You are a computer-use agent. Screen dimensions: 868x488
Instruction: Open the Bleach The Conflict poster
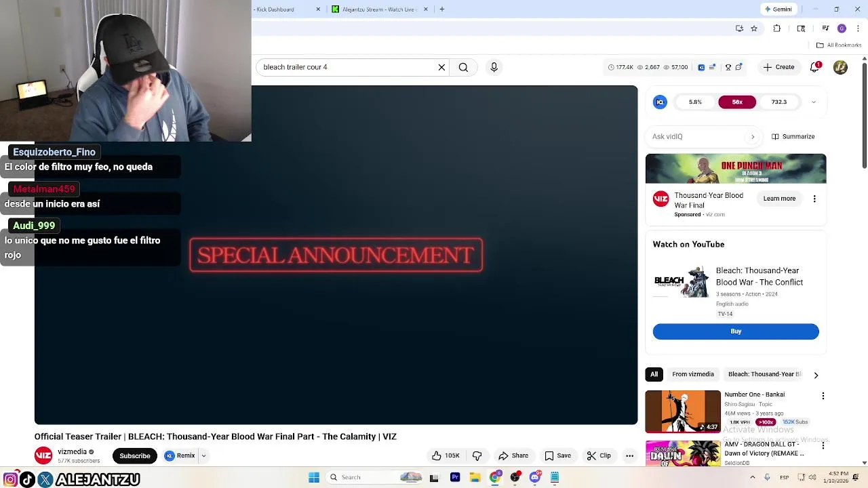click(x=682, y=281)
